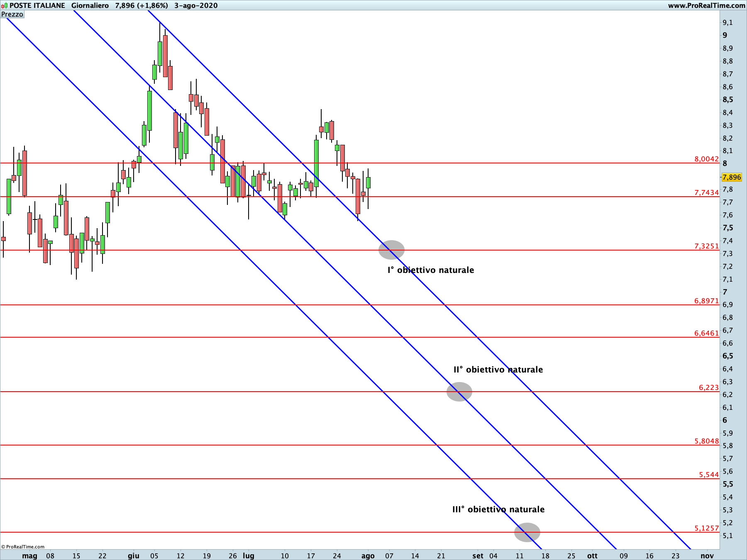747x560 pixels.
Task: Click the giu label on the time axis
Action: [134, 556]
